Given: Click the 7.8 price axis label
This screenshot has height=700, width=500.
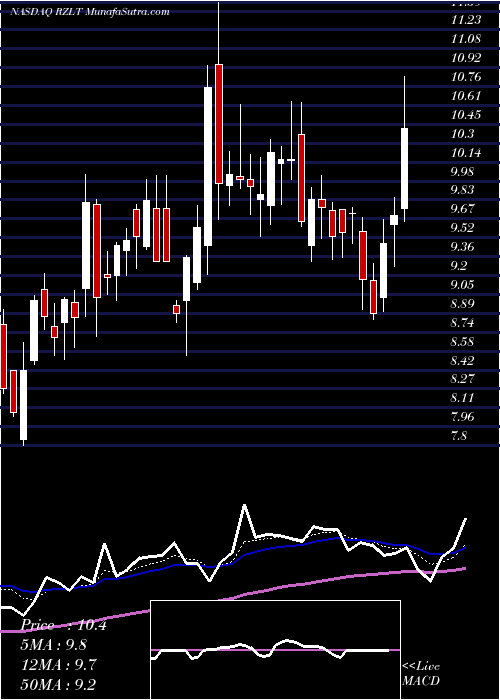Looking at the screenshot, I should coord(460,436).
